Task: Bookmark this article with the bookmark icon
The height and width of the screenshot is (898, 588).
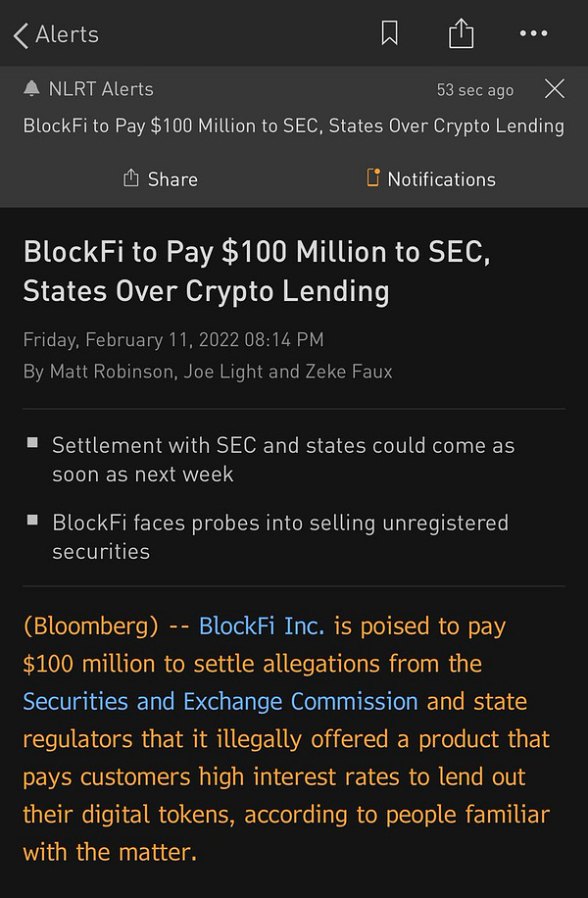Action: click(x=389, y=34)
